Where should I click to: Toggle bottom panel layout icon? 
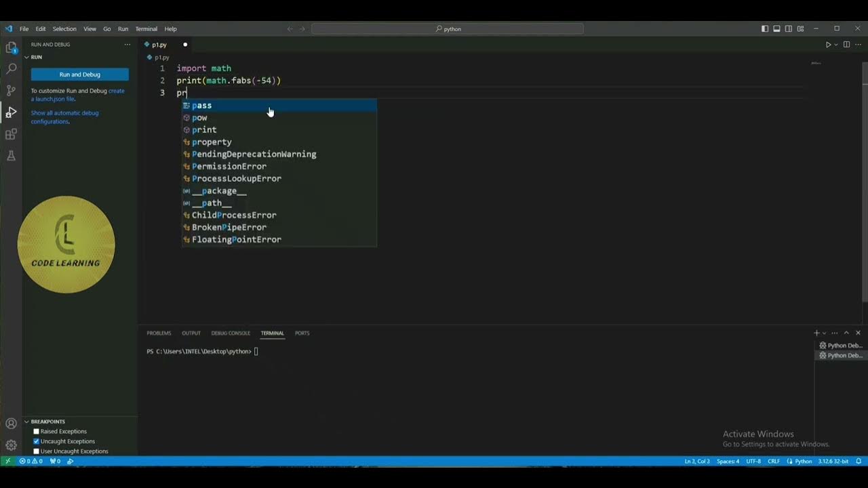(x=776, y=28)
